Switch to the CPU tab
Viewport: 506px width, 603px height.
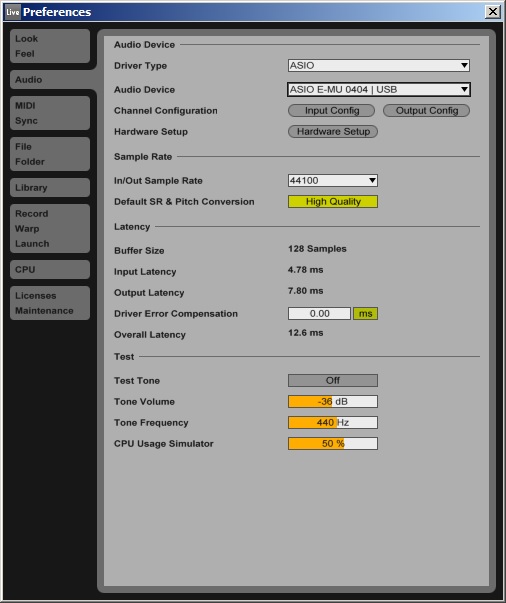(x=50, y=270)
